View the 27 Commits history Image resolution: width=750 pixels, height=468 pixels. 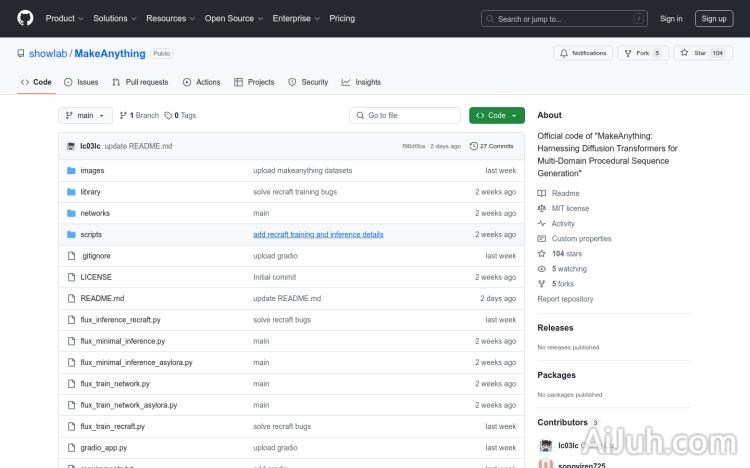pyautogui.click(x=491, y=146)
